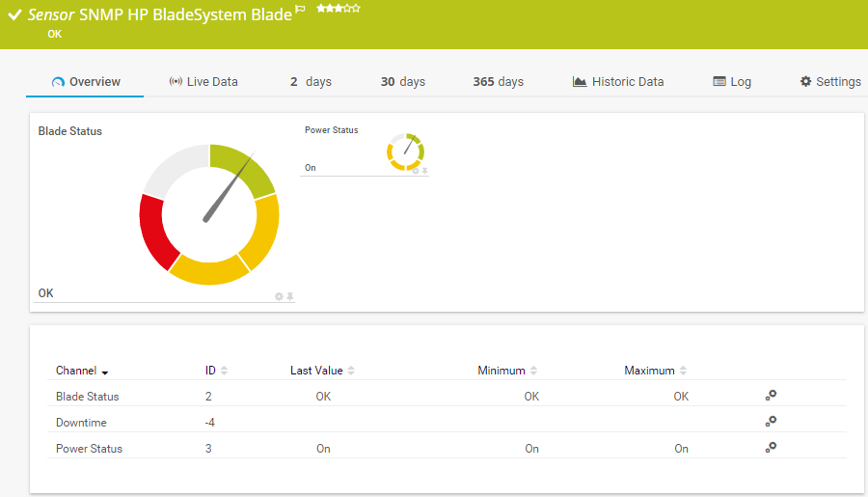Screen dimensions: 868x497
Task: Go to the Settings tab
Action: (830, 82)
